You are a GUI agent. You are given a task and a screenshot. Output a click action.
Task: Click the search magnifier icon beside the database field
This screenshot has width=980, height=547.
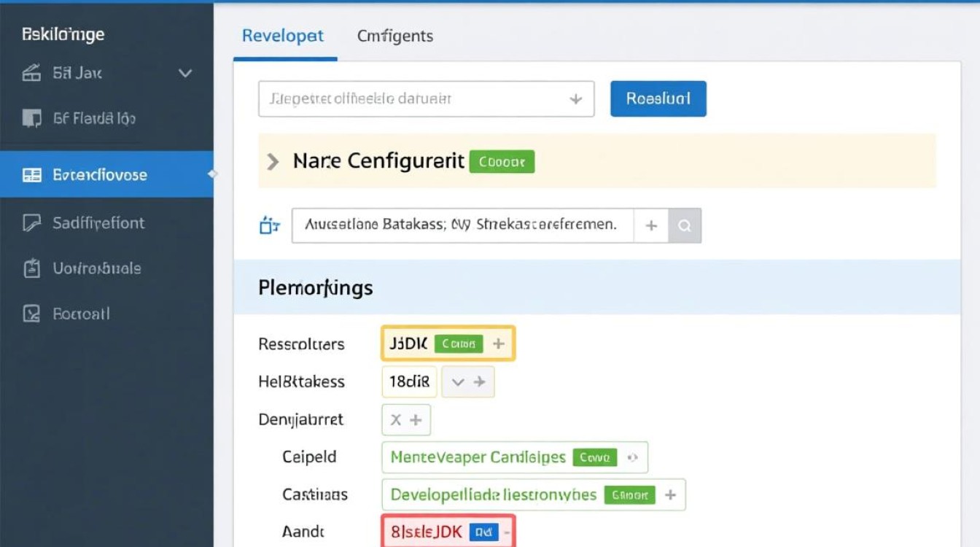point(685,226)
